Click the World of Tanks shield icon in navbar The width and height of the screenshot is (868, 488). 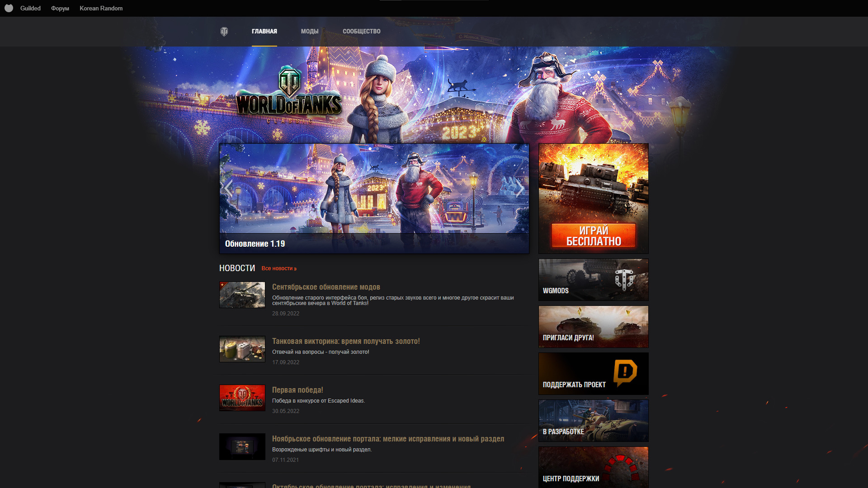coord(224,32)
